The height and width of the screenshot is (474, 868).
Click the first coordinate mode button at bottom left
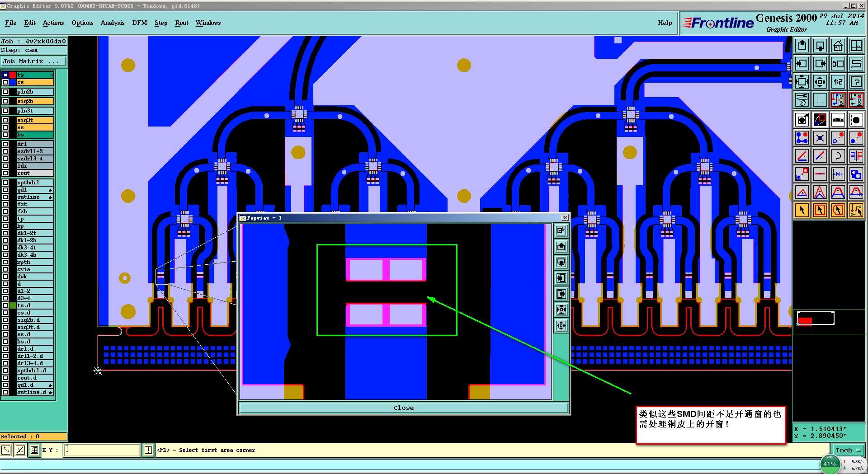point(6,450)
